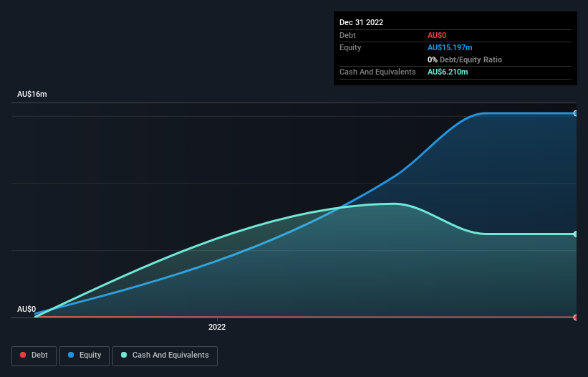Screen dimensions: 588x377
Task: Click the Dec 31 2022 tooltip date
Action: (361, 22)
